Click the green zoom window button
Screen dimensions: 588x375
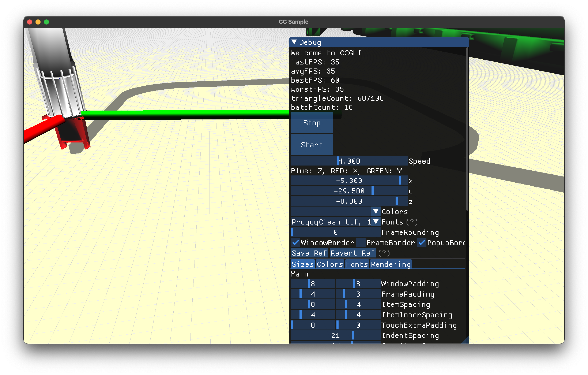[46, 22]
